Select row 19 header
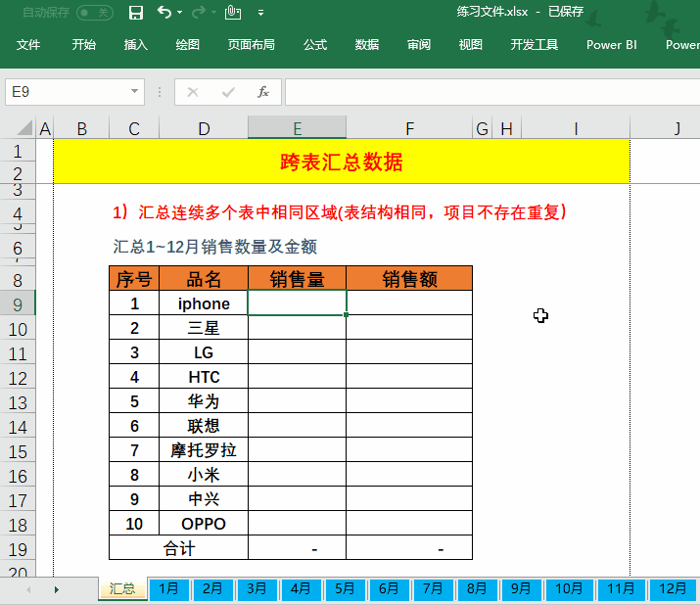The height and width of the screenshot is (605, 700). click(x=18, y=549)
